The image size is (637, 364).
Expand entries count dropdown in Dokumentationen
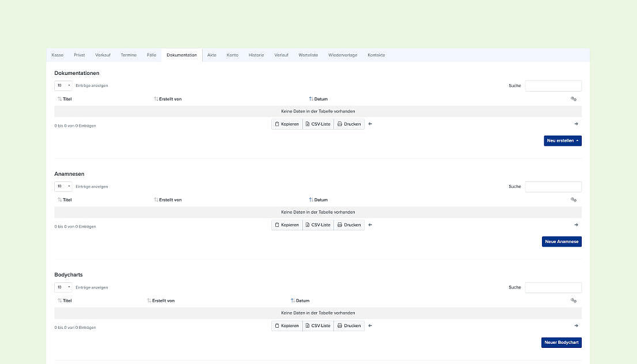coord(63,85)
